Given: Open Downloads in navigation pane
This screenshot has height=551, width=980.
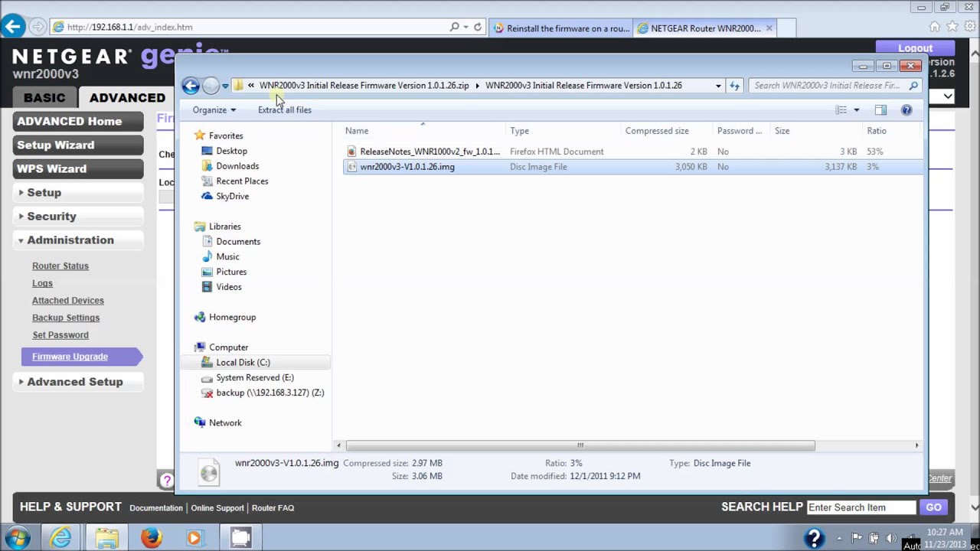Looking at the screenshot, I should 237,166.
